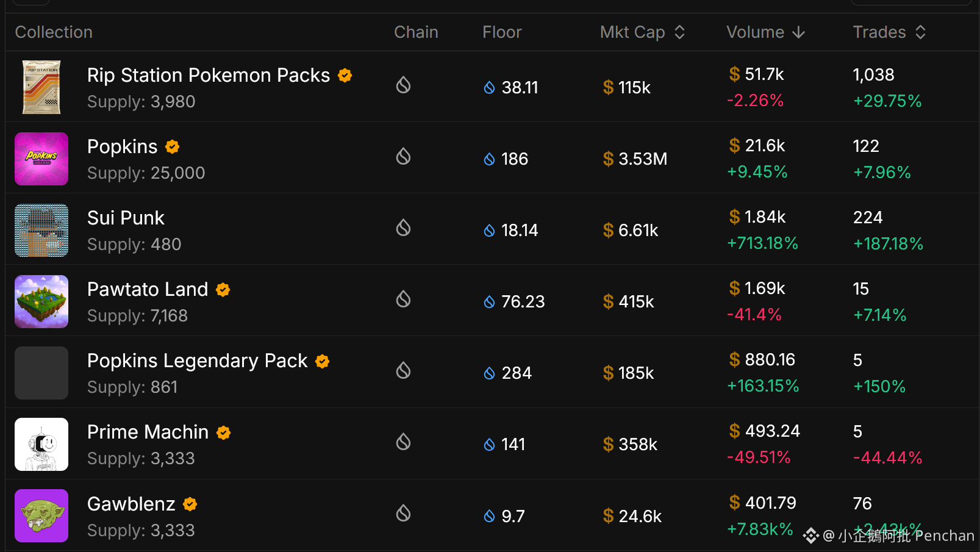Click Supply: 3,980 under Rip Station
Screen dimensions: 980x552
[x=141, y=102]
